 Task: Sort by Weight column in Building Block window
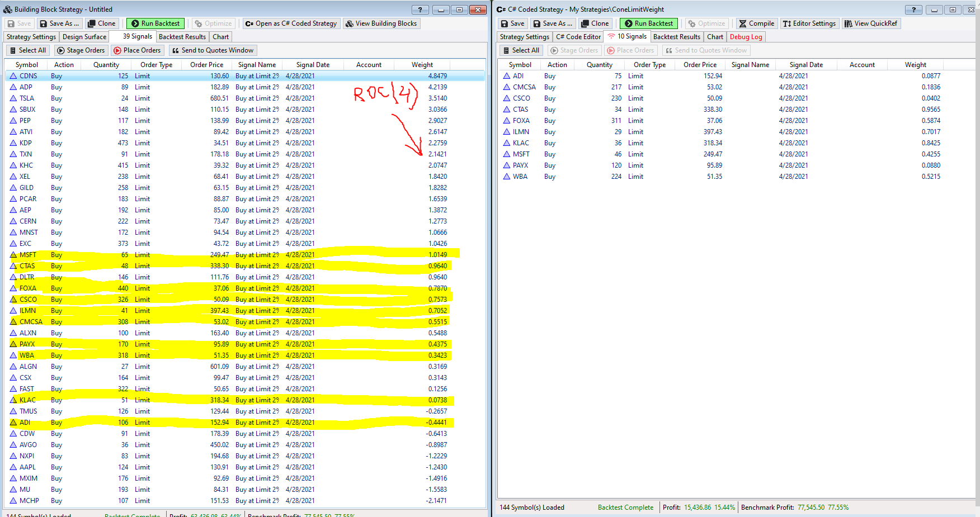point(422,65)
